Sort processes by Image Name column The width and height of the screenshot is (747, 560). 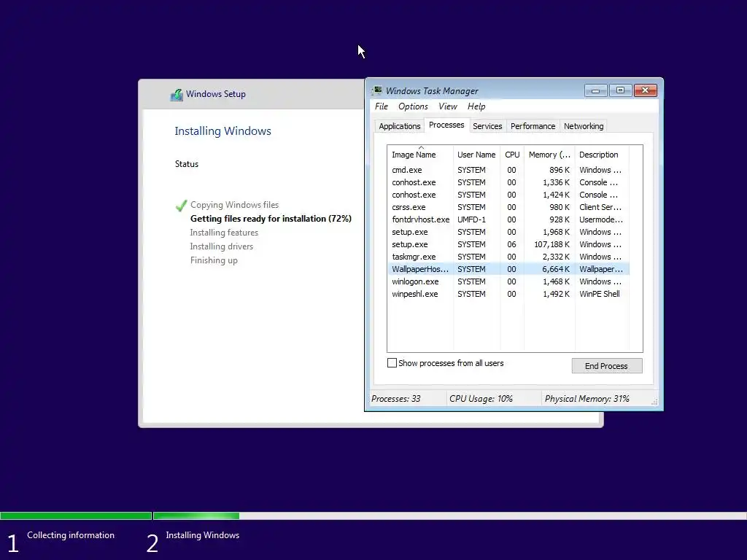pyautogui.click(x=420, y=155)
